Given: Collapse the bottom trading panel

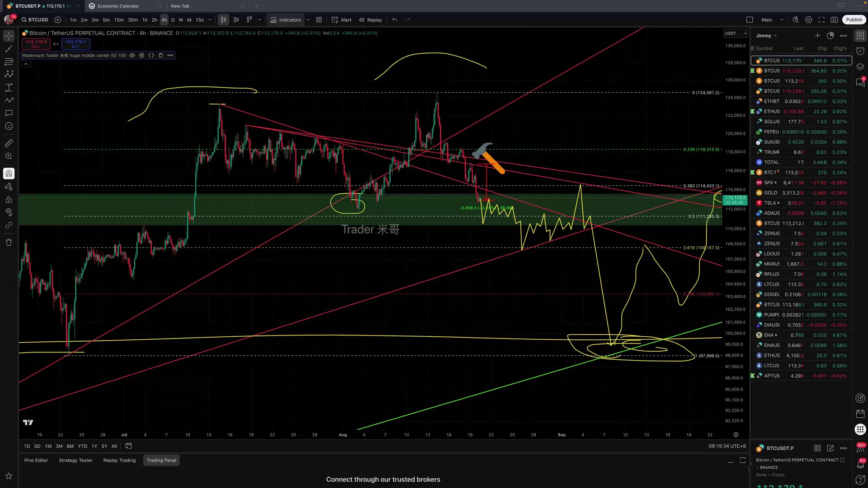Looking at the screenshot, I should [x=730, y=460].
